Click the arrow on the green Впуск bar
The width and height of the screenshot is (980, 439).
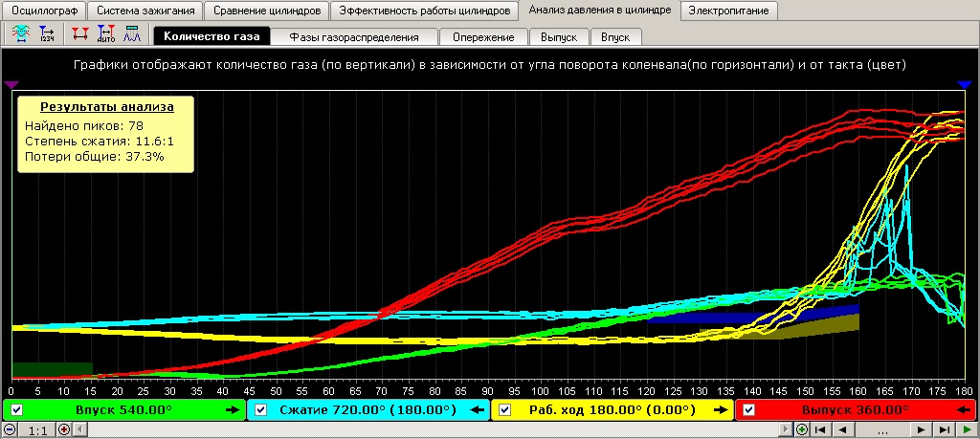click(233, 410)
